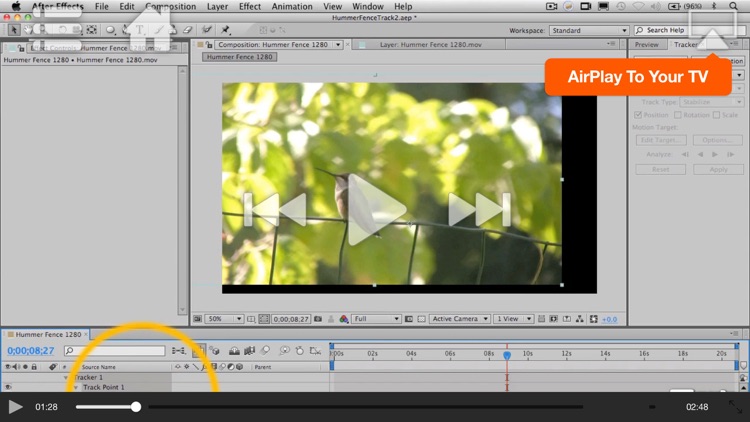Click the Apply button in Tracker
The height and width of the screenshot is (422, 750).
[718, 169]
